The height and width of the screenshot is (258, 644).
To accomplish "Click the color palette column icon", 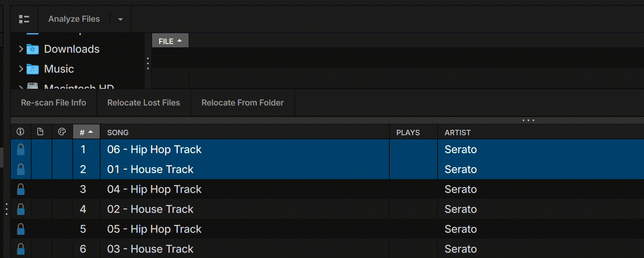I will point(62,132).
